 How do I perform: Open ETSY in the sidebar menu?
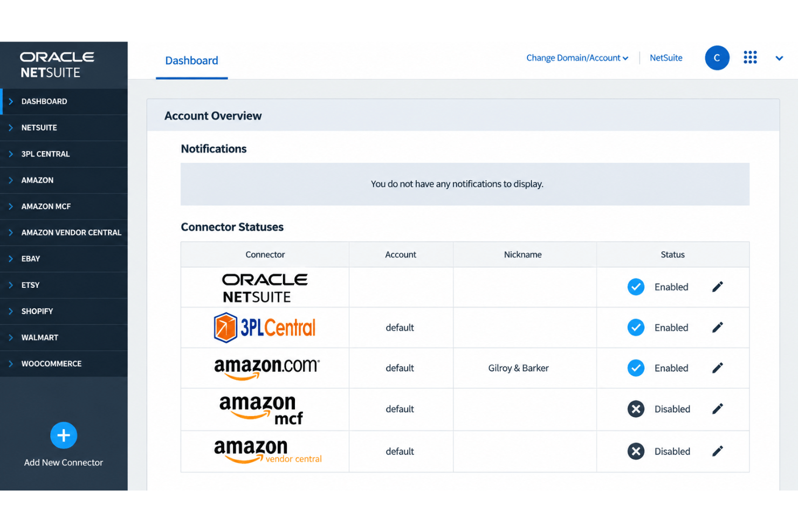[64, 285]
